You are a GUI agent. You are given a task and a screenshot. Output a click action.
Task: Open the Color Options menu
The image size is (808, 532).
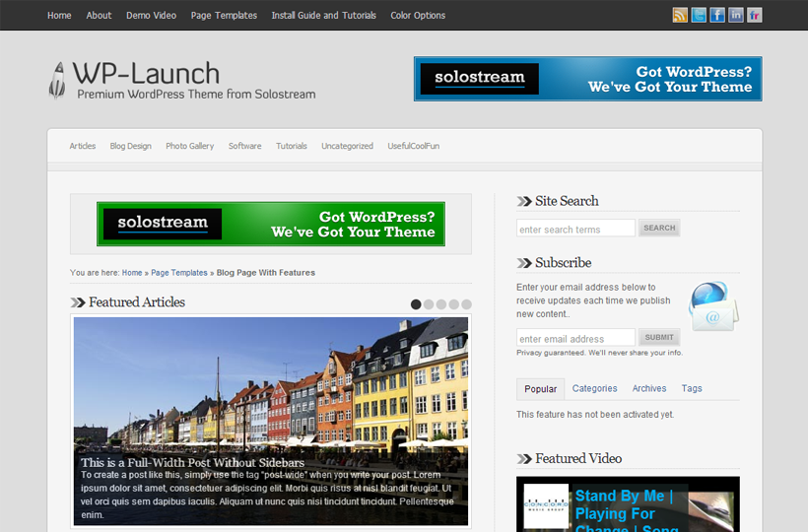pyautogui.click(x=418, y=16)
